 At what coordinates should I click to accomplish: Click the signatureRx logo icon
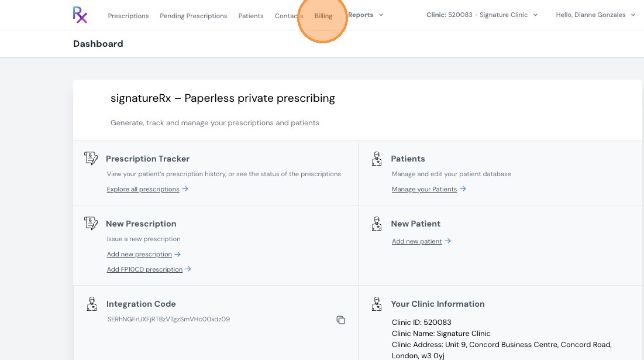(x=80, y=15)
